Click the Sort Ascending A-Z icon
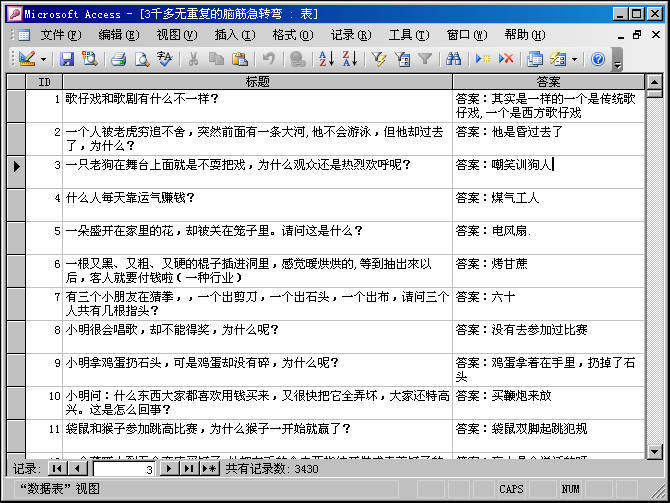Viewport: 670px width, 503px height. pyautogui.click(x=326, y=59)
